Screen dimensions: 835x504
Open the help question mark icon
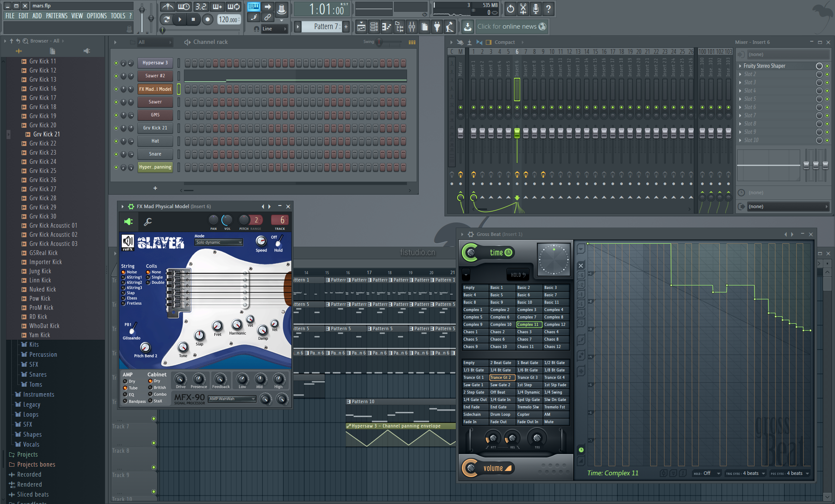pyautogui.click(x=548, y=8)
